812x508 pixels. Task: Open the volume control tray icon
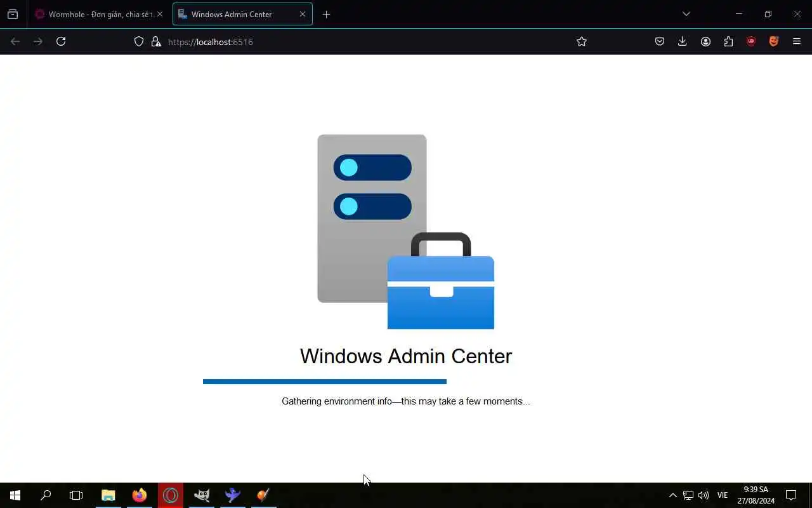coord(703,495)
